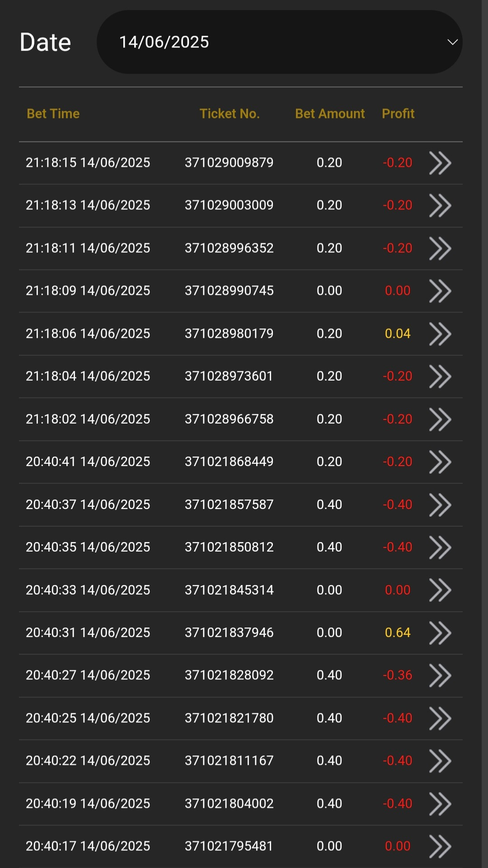Viewport: 488px width, 868px height.
Task: Open details arrow for ticket 371028996352
Action: click(440, 248)
